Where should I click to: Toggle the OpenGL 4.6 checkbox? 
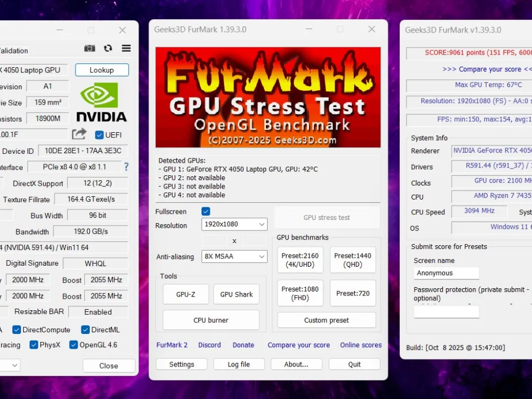click(74, 345)
